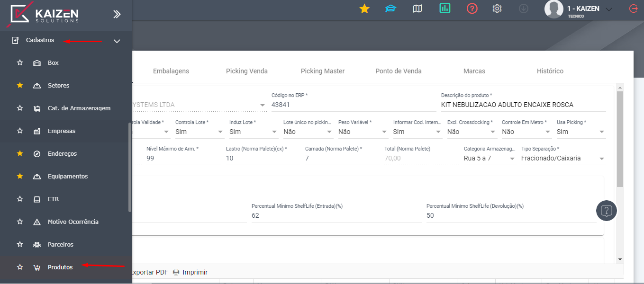Image resolution: width=644 pixels, height=284 pixels.
Task: Unfavorite the Setores star
Action: 20,86
